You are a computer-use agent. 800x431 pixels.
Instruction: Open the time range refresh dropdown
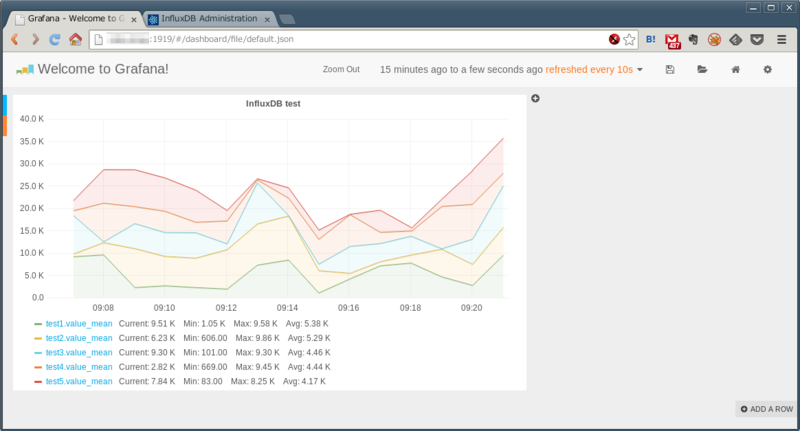click(511, 69)
